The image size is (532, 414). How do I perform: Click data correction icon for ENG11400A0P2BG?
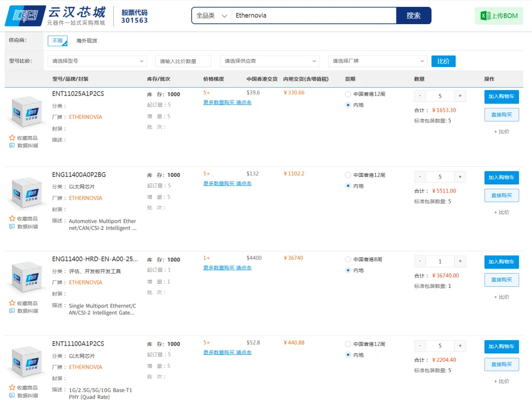pos(12,227)
